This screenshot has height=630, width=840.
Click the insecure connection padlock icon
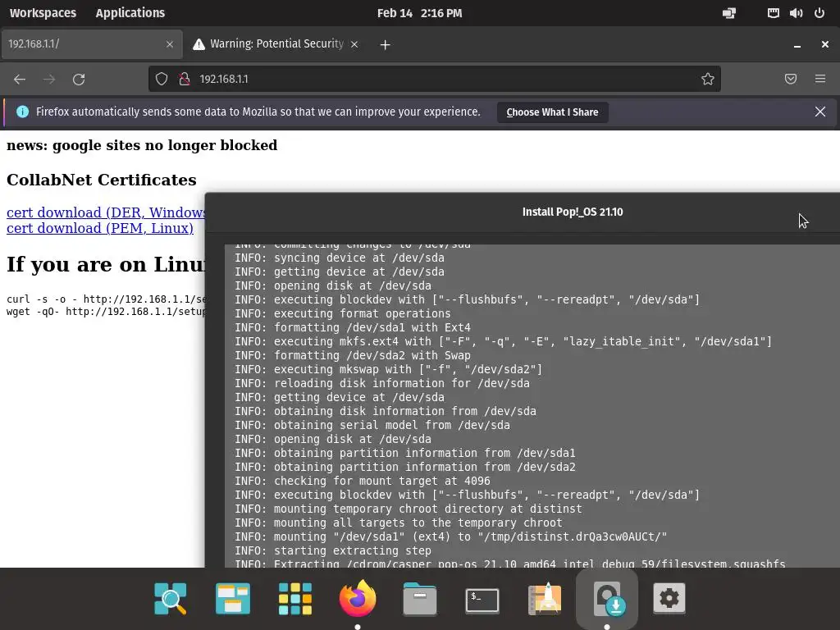tap(185, 80)
